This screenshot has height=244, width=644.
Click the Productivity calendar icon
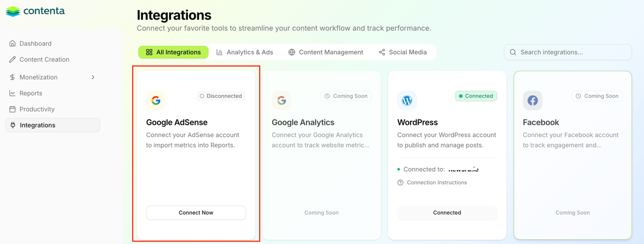[12, 109]
